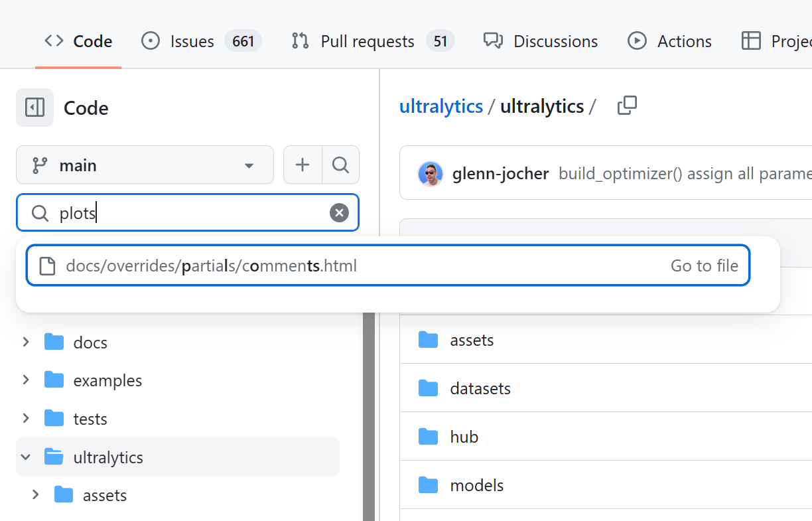
Task: Click the search magnifier button beside plus
Action: click(x=340, y=165)
